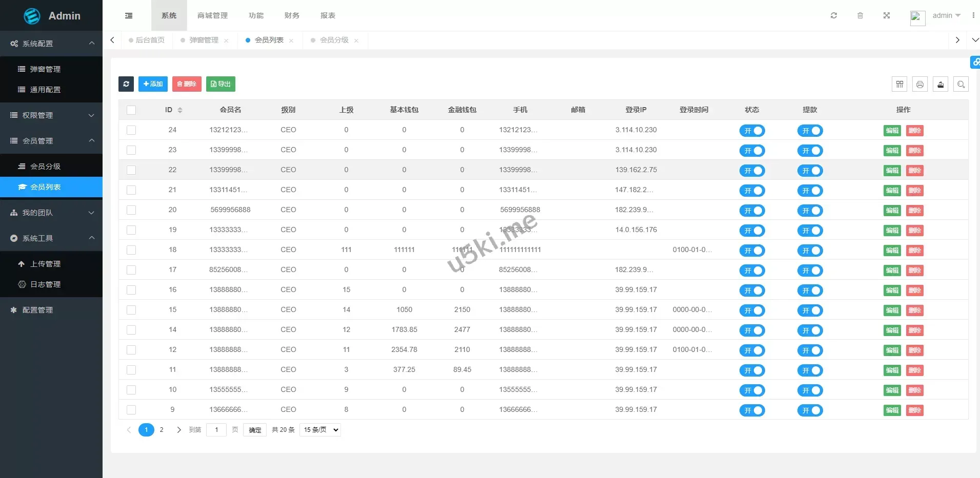
Task: Click the page number input field
Action: point(216,430)
